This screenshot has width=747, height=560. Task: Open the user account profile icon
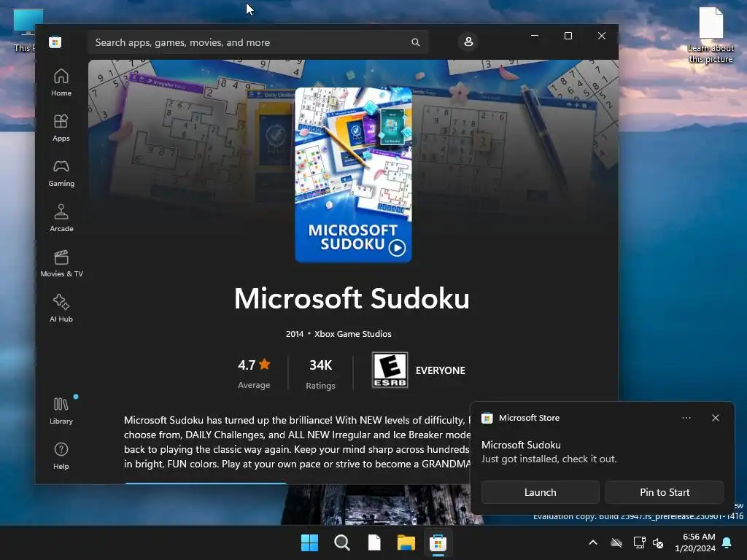click(x=468, y=42)
